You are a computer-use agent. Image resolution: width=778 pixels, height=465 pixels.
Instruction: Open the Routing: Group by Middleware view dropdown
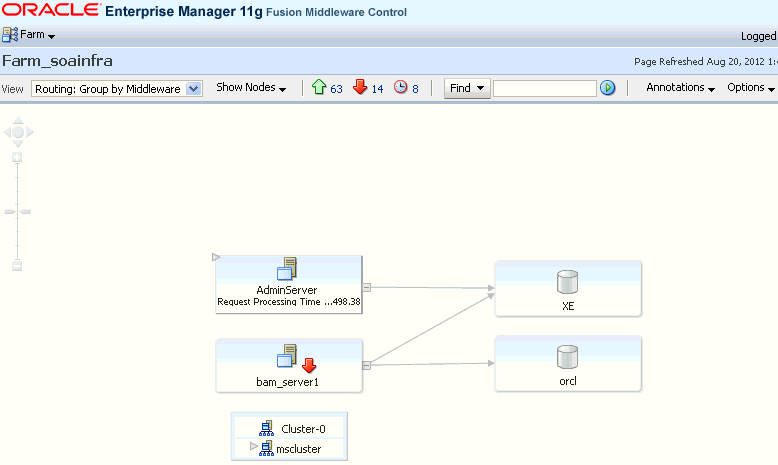(117, 89)
